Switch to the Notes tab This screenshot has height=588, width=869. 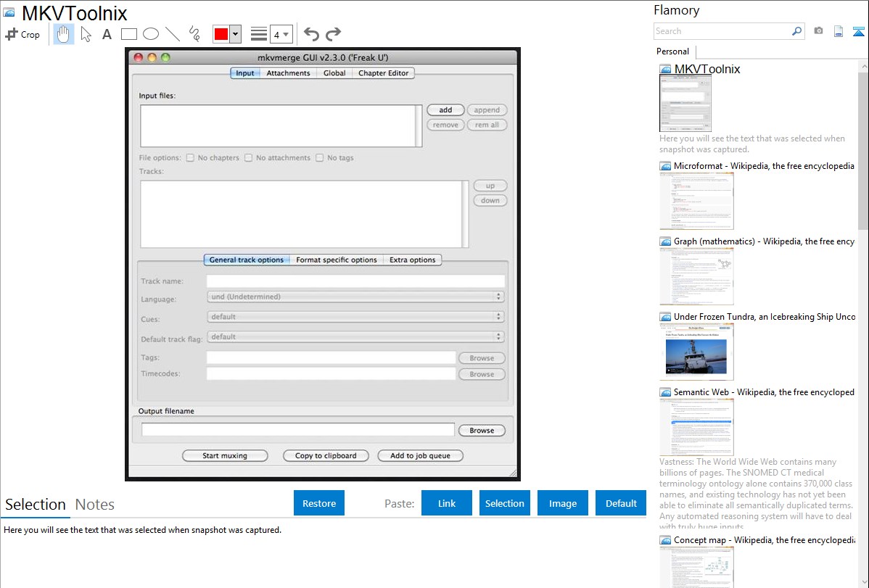95,505
